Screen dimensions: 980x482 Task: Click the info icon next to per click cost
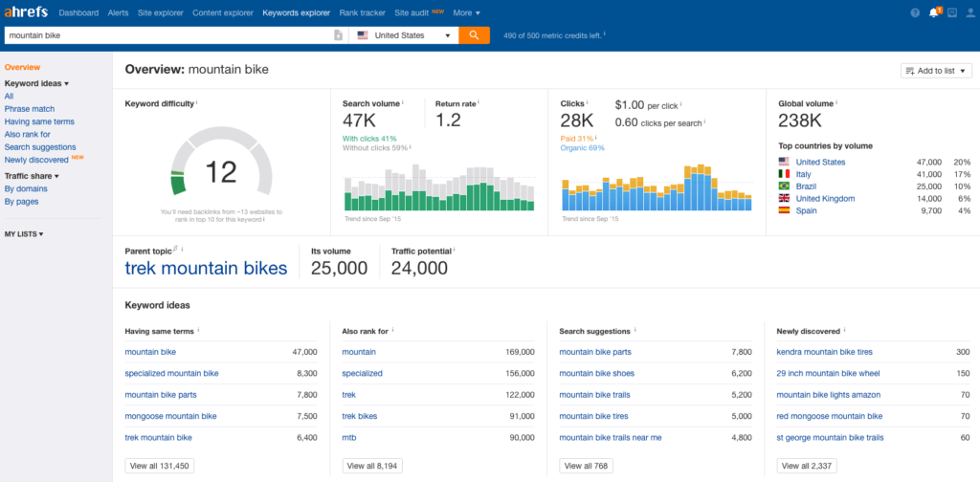[x=681, y=104]
